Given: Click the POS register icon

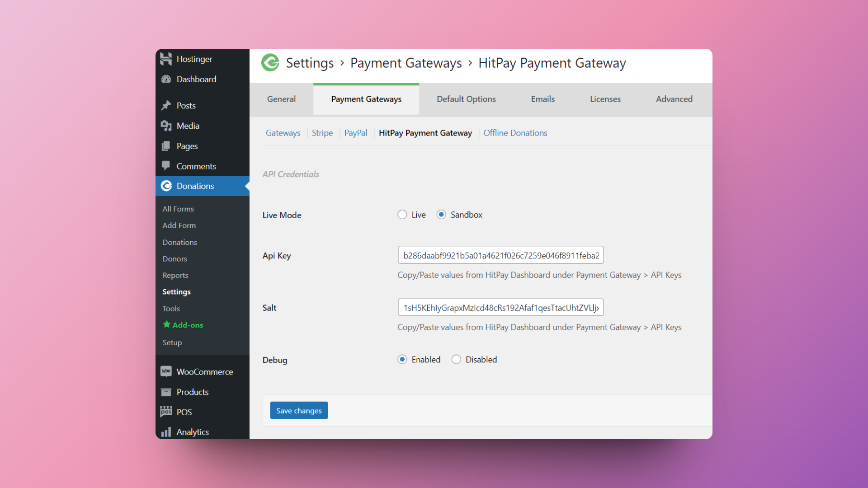Looking at the screenshot, I should [166, 412].
